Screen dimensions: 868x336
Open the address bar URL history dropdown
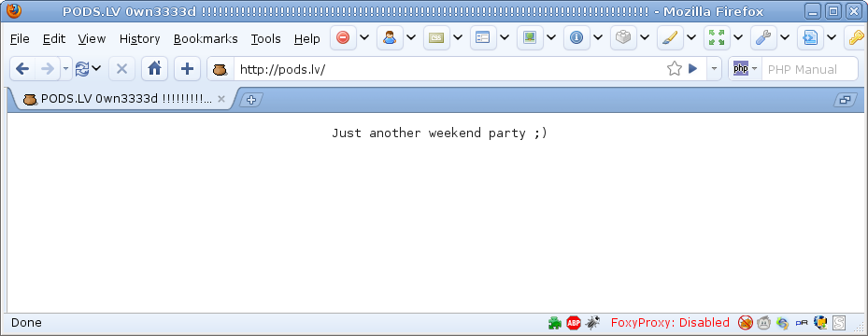tap(714, 68)
